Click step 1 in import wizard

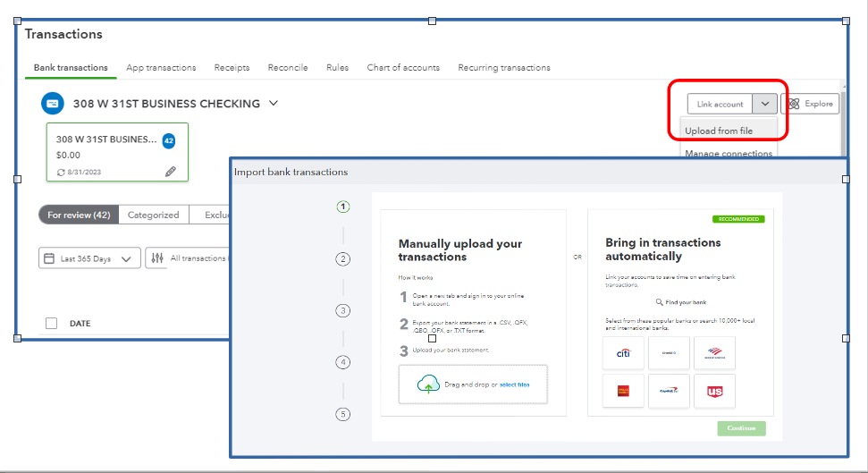click(343, 207)
